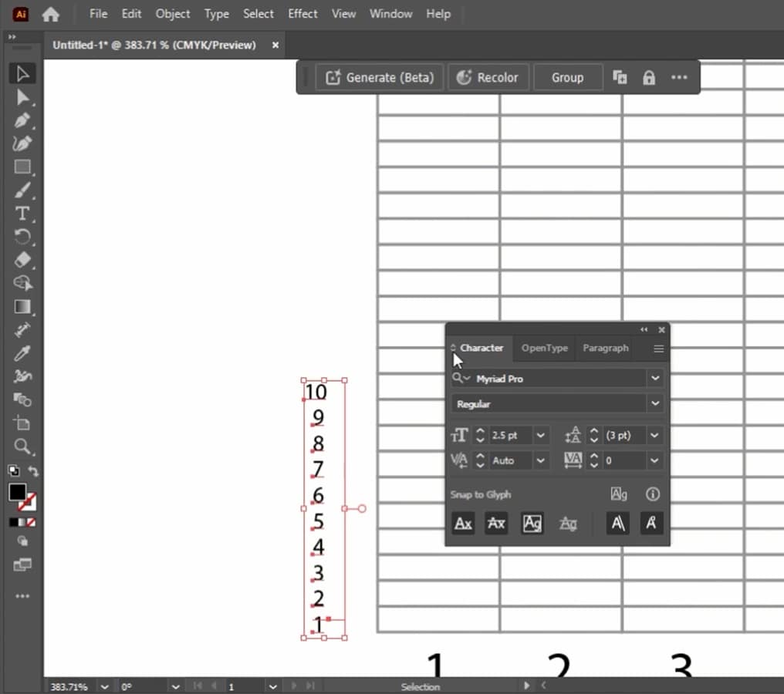Click the black Fill color swatch
The image size is (784, 694).
tap(17, 492)
